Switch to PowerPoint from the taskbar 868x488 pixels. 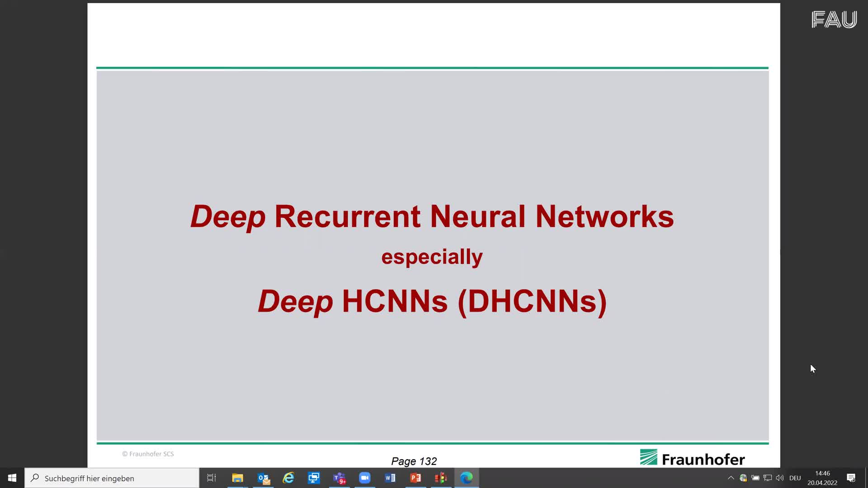pos(415,478)
